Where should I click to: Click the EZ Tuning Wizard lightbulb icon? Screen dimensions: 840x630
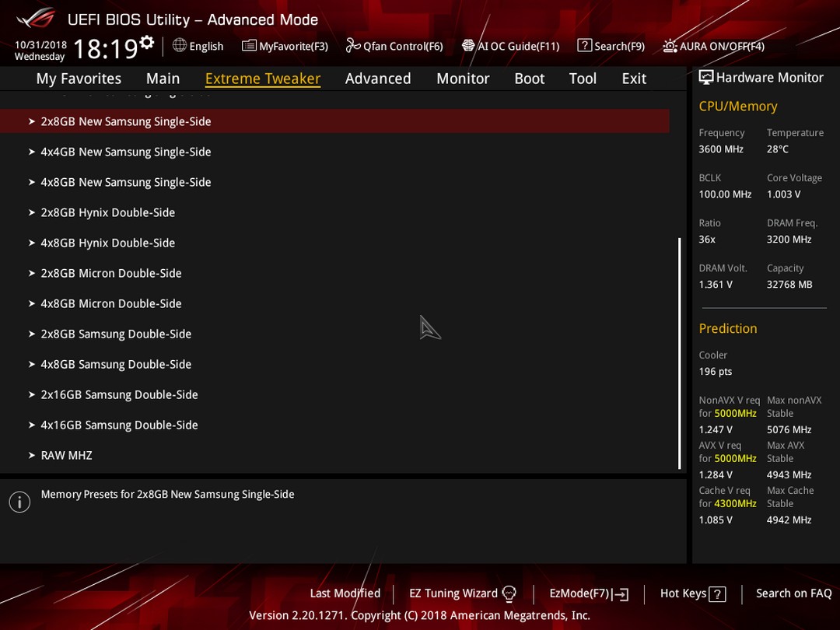tap(509, 593)
